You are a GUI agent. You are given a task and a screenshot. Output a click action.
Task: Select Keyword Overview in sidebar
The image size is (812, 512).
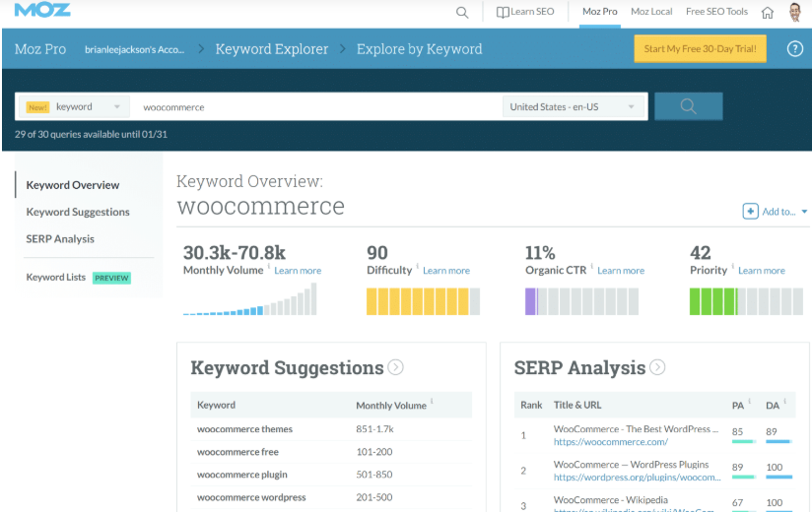coord(73,185)
